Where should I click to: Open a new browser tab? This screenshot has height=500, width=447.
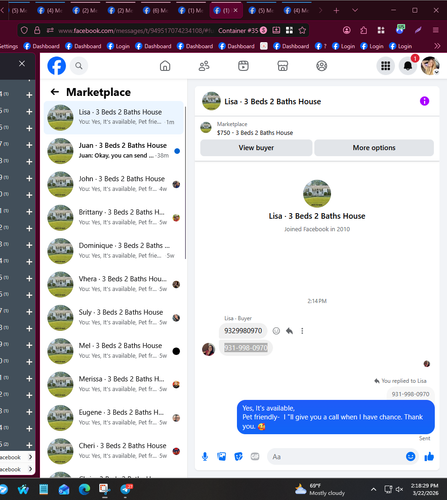[336, 11]
